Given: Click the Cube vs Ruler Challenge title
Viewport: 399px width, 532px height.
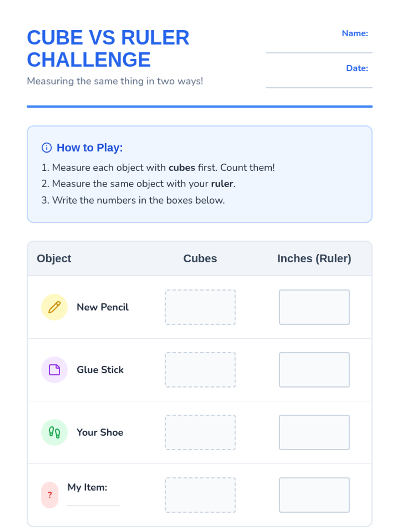Looking at the screenshot, I should tap(108, 48).
